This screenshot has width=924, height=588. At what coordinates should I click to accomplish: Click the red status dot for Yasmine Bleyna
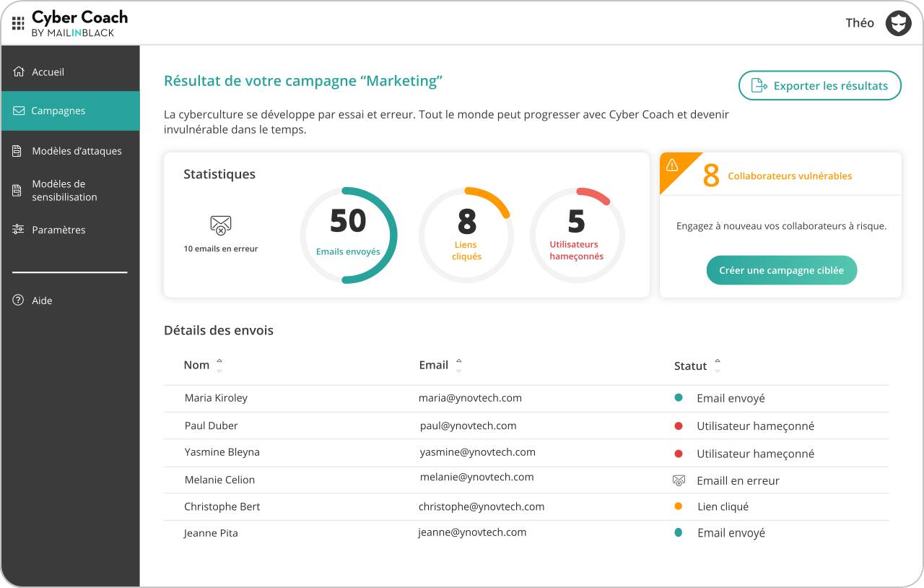[x=679, y=454]
